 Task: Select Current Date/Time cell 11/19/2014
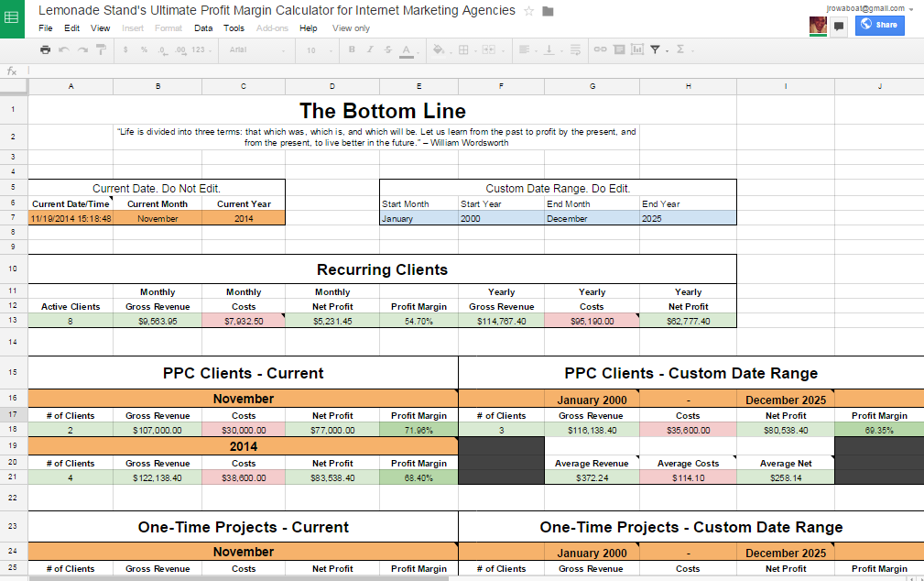(x=71, y=218)
